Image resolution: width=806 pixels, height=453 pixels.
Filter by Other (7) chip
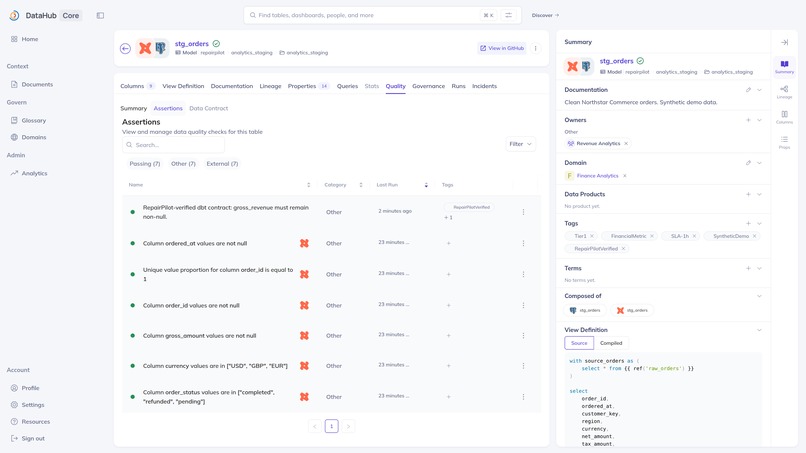click(183, 164)
